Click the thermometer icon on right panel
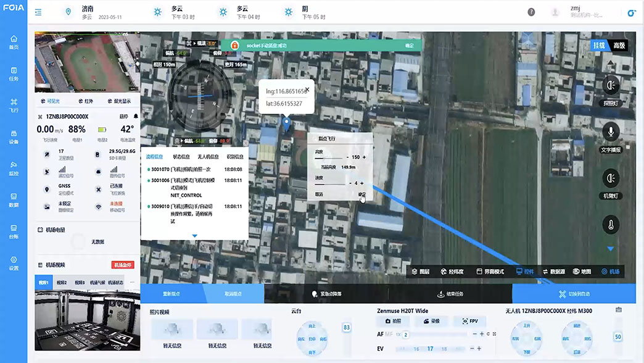This screenshot has height=363, width=644. (610, 225)
